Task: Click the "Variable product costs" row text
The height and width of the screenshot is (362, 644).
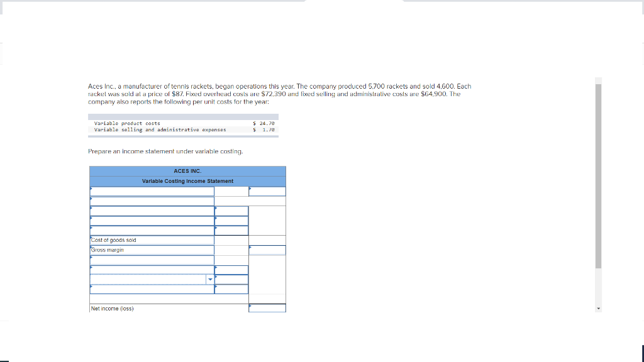Action: click(x=127, y=123)
